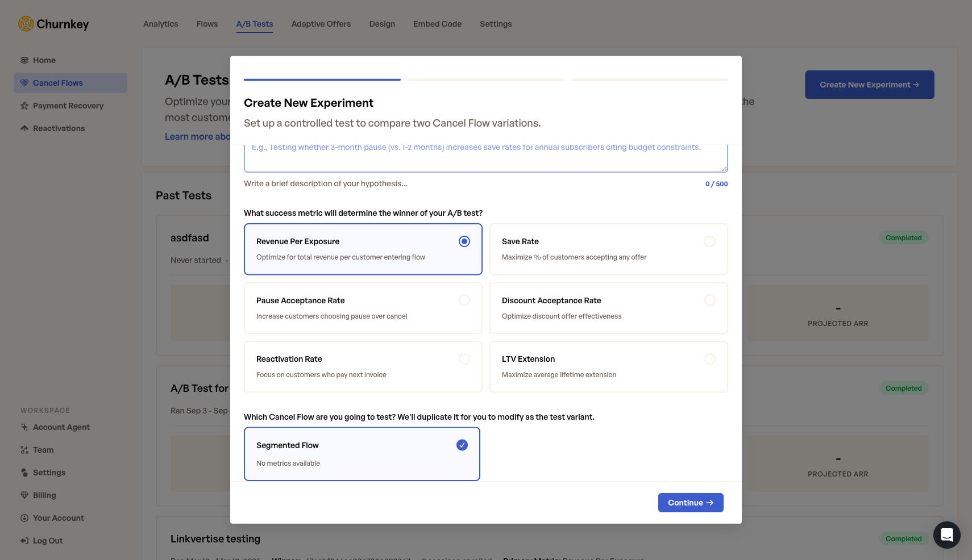
Task: Click the Account Agent workspace icon
Action: pyautogui.click(x=24, y=427)
